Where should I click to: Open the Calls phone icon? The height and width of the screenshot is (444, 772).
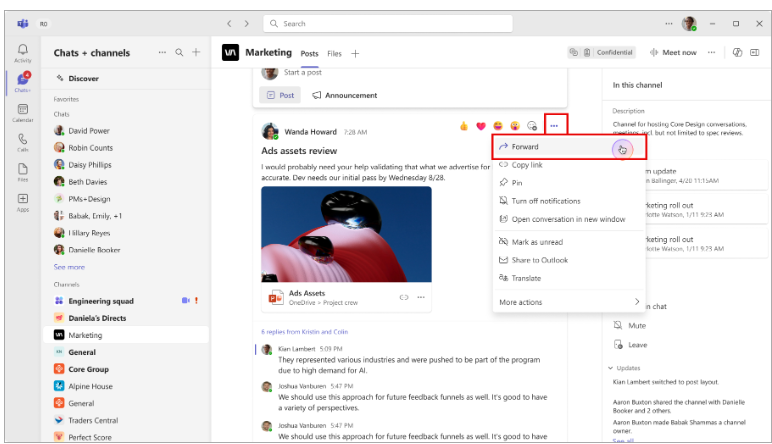pos(23,142)
